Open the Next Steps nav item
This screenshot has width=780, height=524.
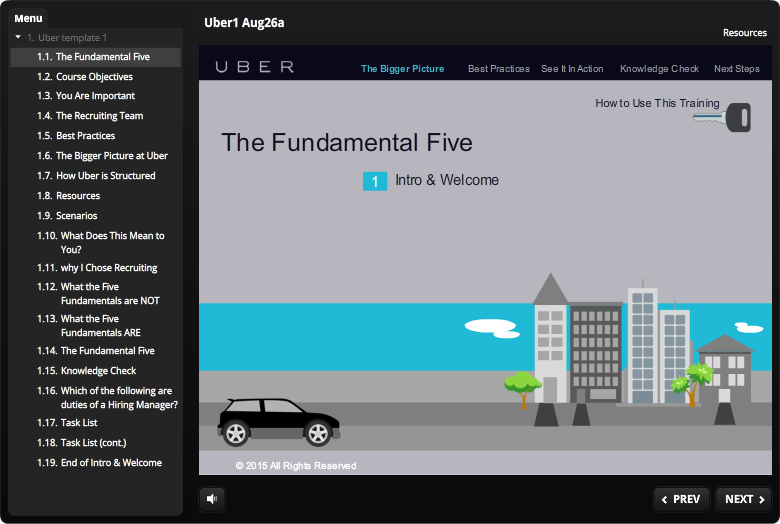[737, 69]
